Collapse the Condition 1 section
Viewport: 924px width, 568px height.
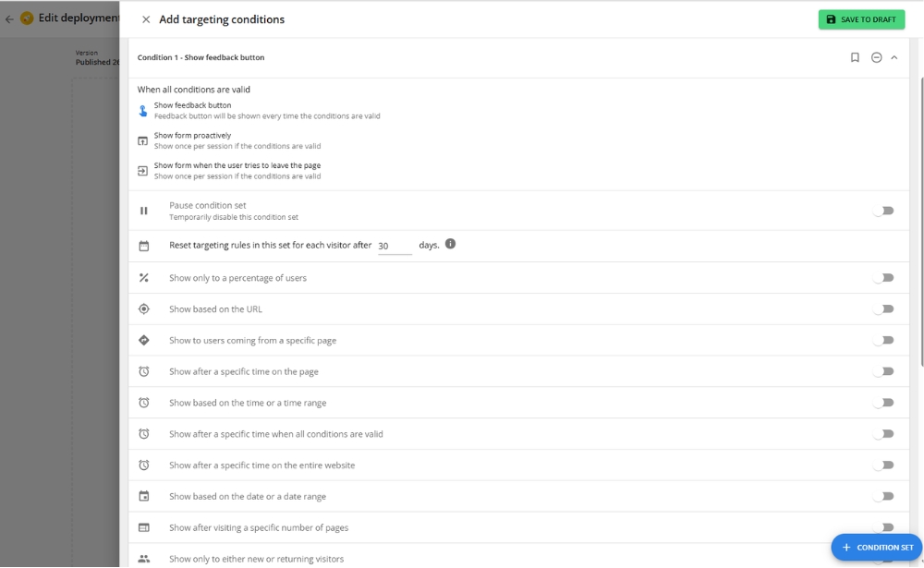point(894,56)
